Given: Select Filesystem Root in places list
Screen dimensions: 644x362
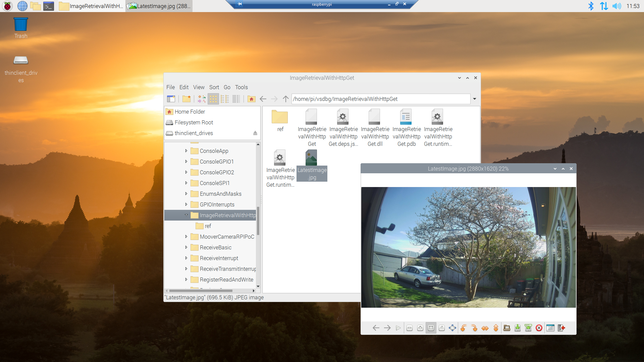Looking at the screenshot, I should coord(194,122).
